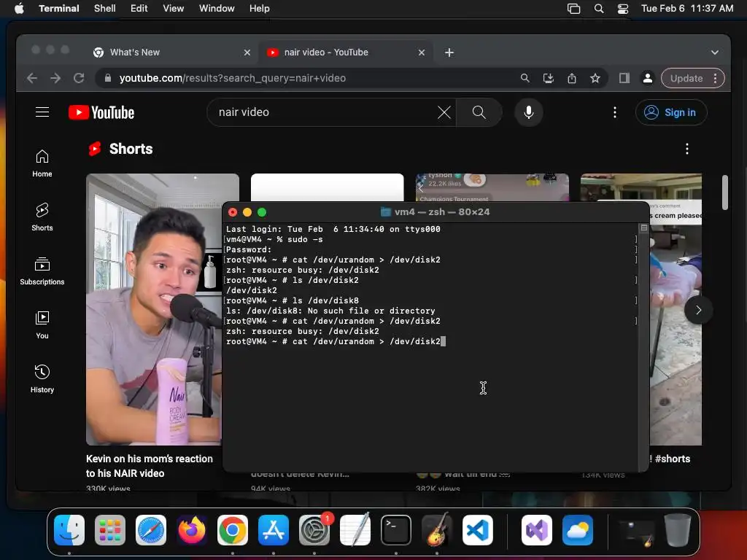Reload the YouTube page
This screenshot has height=560, width=747.
click(79, 78)
